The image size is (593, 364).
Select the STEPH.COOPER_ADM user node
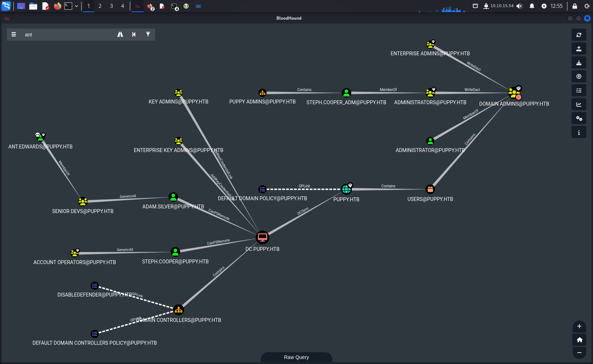346,93
